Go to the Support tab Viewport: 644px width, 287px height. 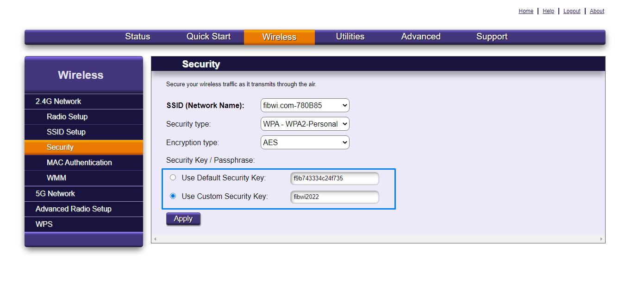[492, 37]
